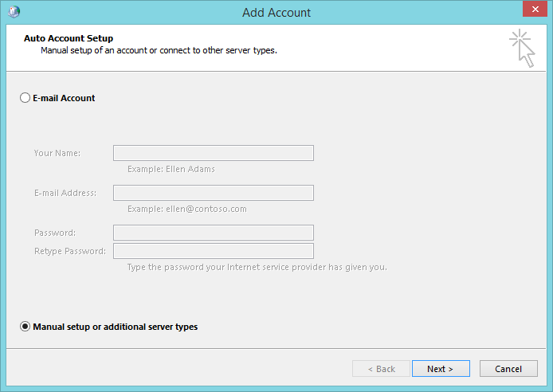Viewport: 553px width, 392px height.
Task: Click the Your Name text field
Action: coord(214,153)
